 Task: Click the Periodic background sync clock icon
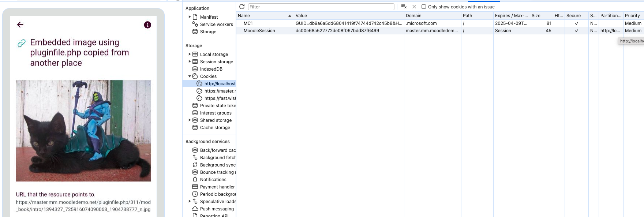pos(195,194)
